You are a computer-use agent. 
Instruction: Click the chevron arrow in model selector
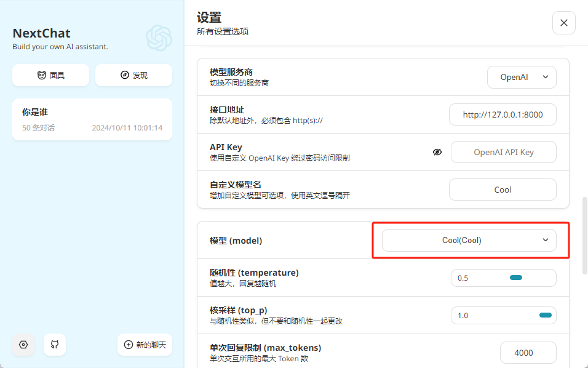pos(545,240)
